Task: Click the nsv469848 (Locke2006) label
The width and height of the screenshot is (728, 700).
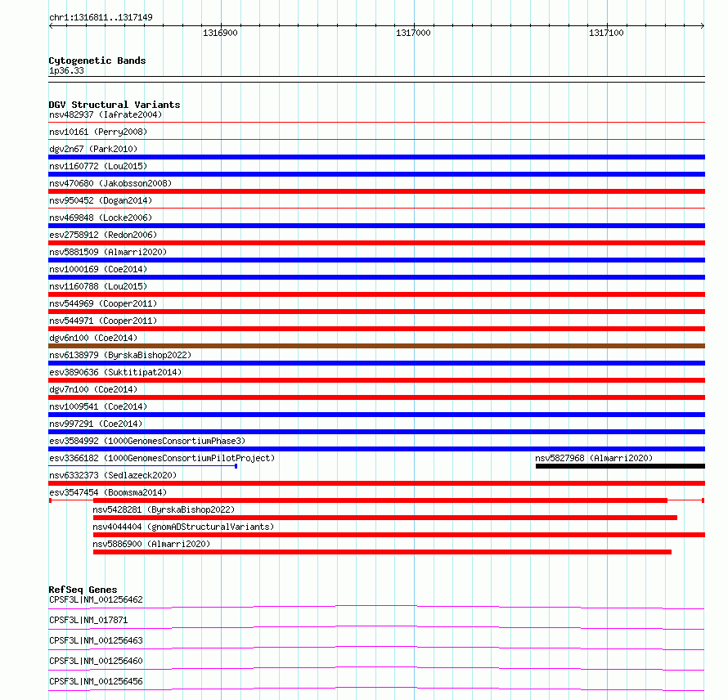Action: (x=101, y=218)
